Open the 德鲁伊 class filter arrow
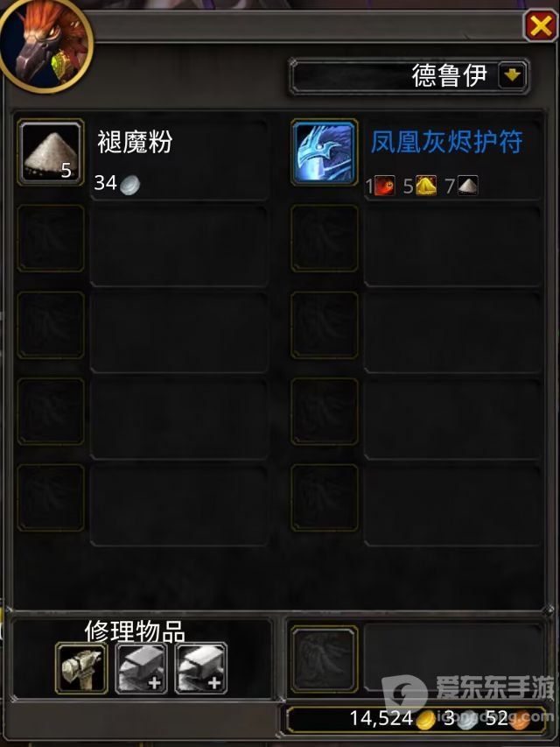 [x=511, y=75]
